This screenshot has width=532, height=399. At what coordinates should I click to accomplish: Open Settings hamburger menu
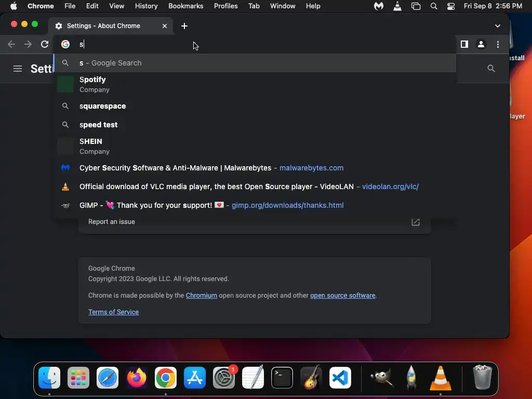[18, 69]
